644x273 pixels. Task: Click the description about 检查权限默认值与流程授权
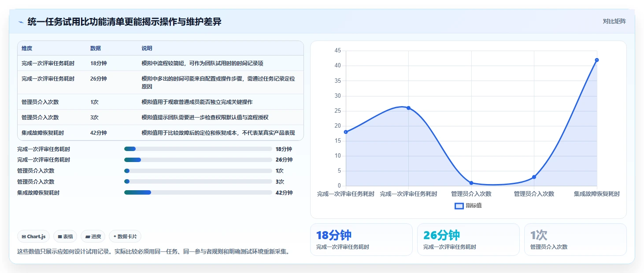pos(205,118)
